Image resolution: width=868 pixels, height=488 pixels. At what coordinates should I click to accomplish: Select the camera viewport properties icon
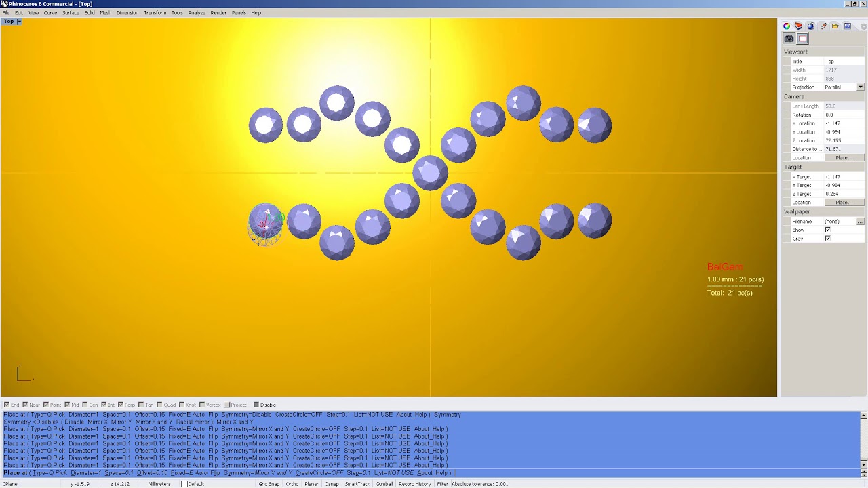[x=789, y=39]
